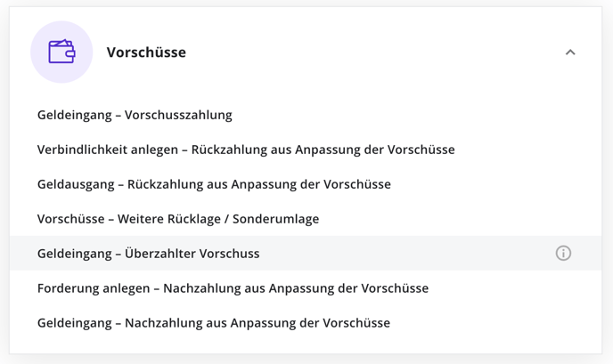Screen dimensions: 613x364
Task: Open the last Nachzahlung entry in the list
Action: [306, 323]
